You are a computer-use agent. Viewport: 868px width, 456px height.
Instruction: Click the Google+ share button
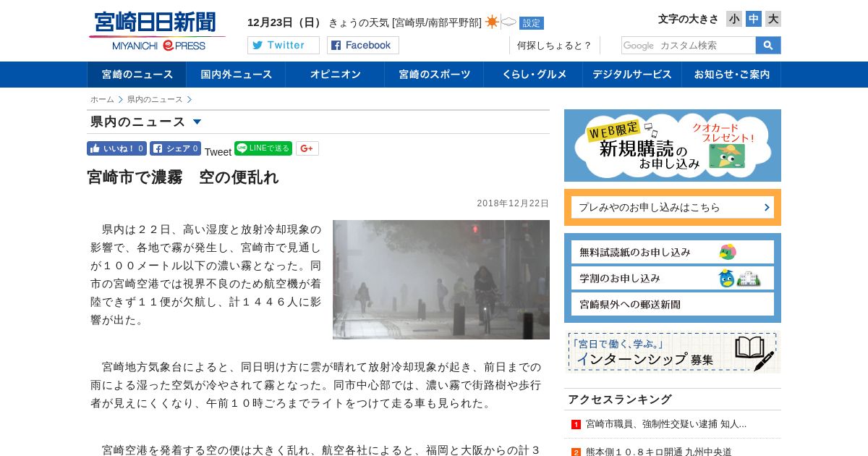click(x=307, y=148)
